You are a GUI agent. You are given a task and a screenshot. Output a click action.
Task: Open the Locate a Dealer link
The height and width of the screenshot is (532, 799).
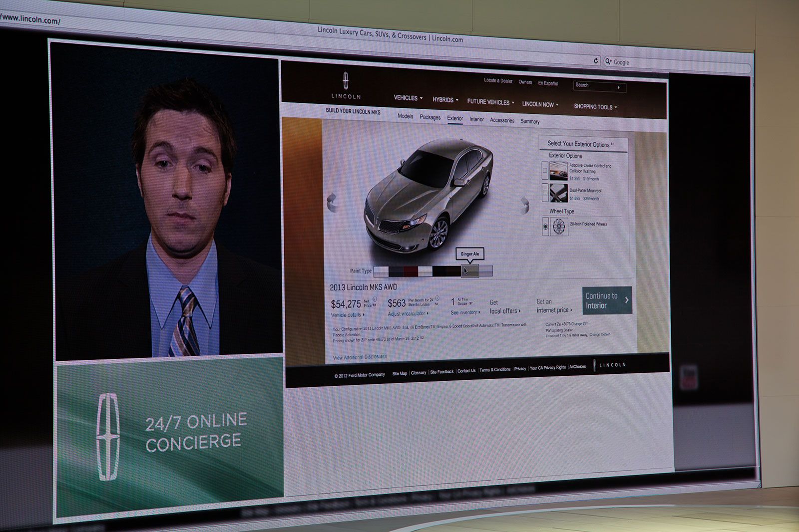tap(498, 80)
